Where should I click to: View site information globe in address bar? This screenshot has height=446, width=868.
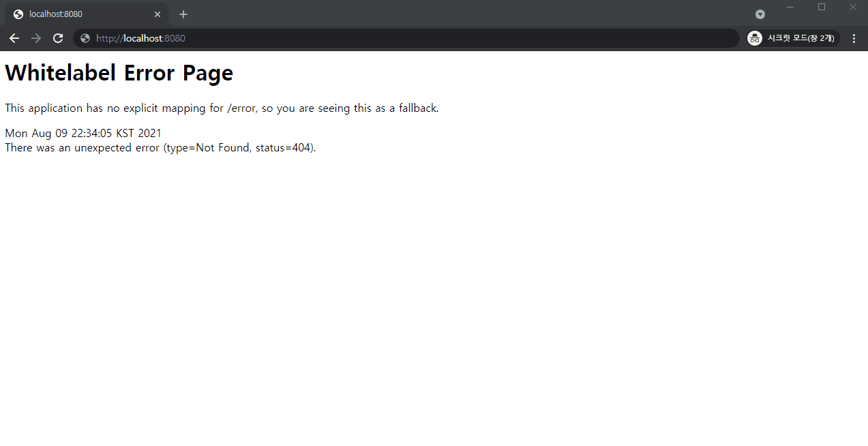(x=85, y=38)
